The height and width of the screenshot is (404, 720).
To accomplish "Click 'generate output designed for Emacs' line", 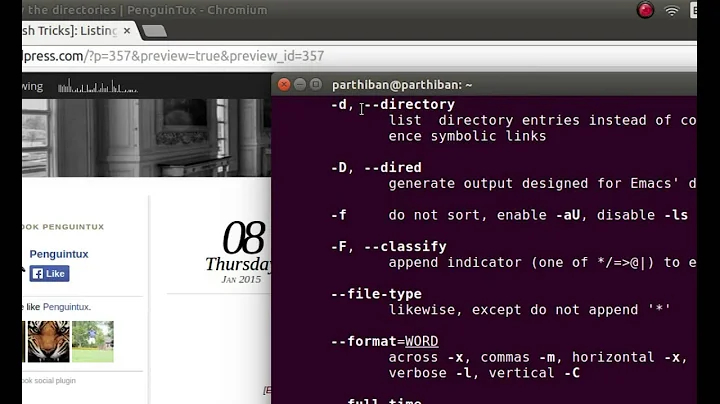I will 542,183.
